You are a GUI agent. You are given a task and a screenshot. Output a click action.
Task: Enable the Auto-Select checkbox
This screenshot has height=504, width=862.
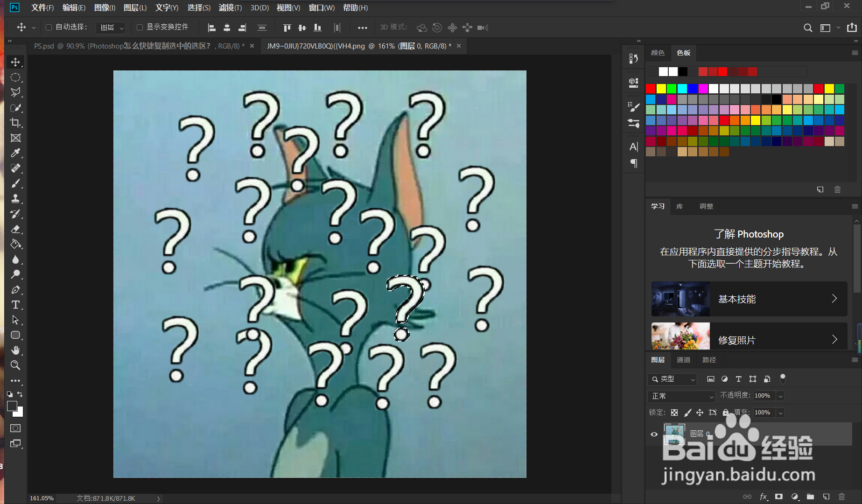tap(49, 28)
